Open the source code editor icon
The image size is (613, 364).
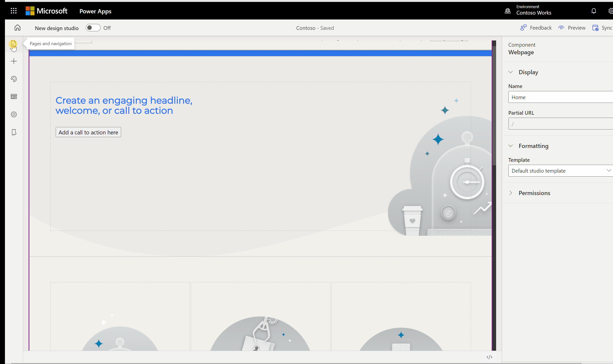(x=489, y=357)
